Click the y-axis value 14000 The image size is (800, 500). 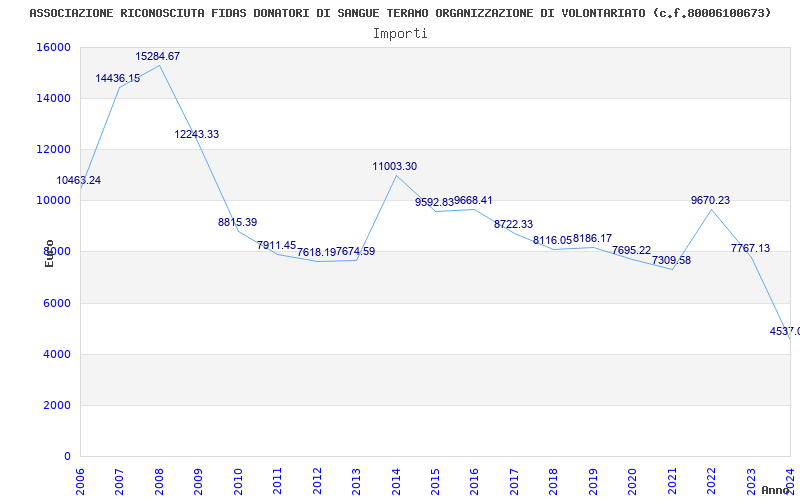(x=54, y=98)
